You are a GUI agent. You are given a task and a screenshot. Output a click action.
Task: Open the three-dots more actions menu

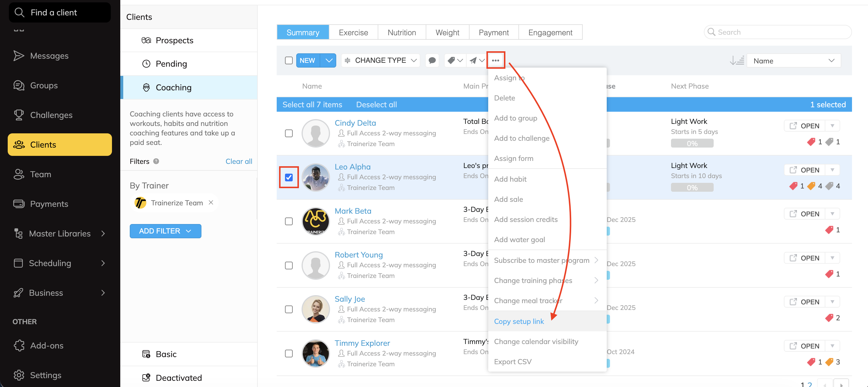pyautogui.click(x=495, y=60)
